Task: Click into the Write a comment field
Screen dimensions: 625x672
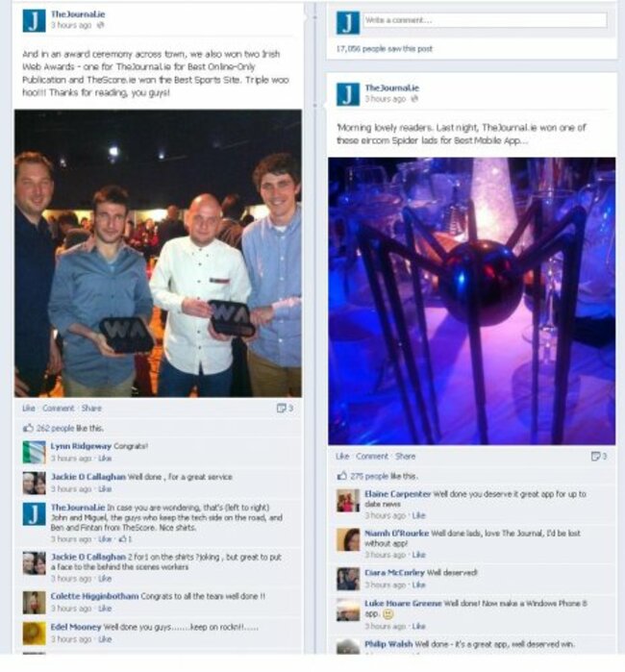Action: click(x=486, y=20)
